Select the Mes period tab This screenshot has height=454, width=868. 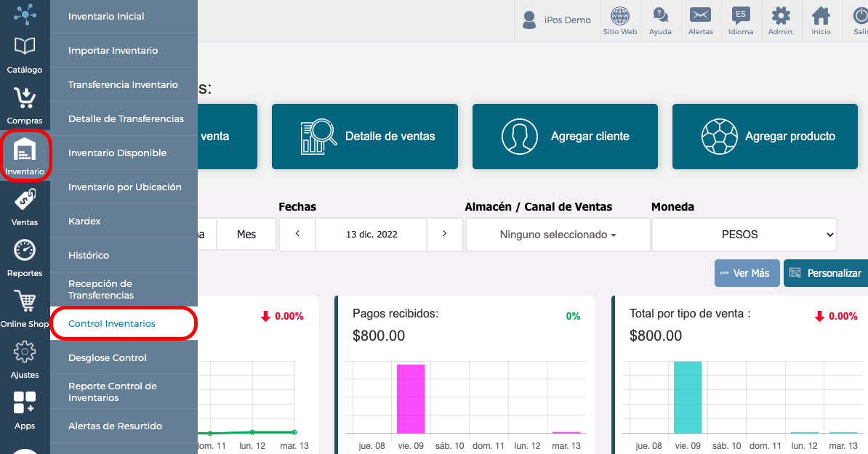pyautogui.click(x=246, y=235)
